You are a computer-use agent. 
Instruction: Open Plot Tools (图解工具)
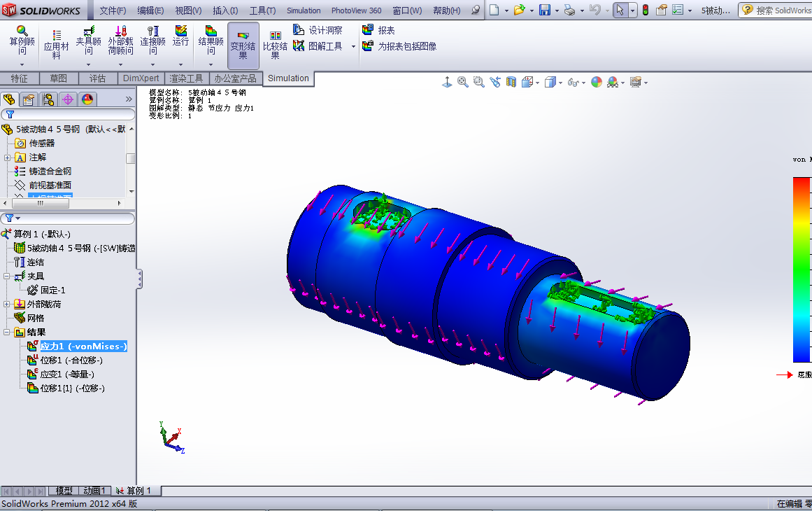318,46
